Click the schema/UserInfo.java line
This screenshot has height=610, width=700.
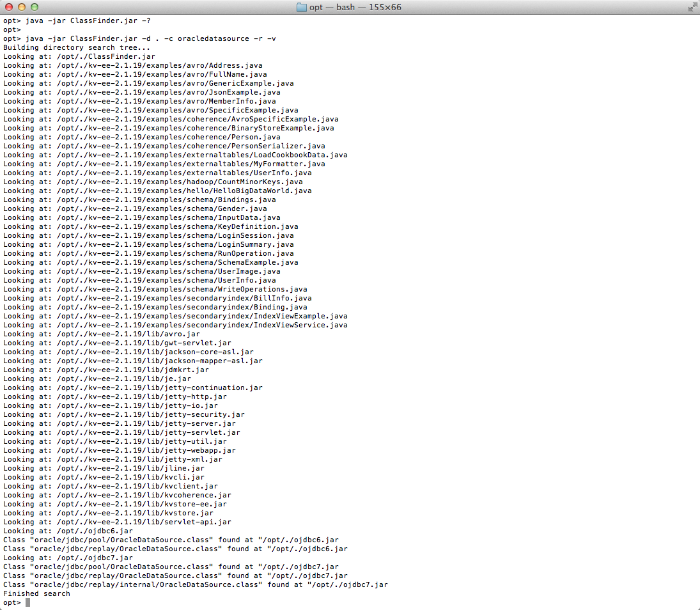139,280
